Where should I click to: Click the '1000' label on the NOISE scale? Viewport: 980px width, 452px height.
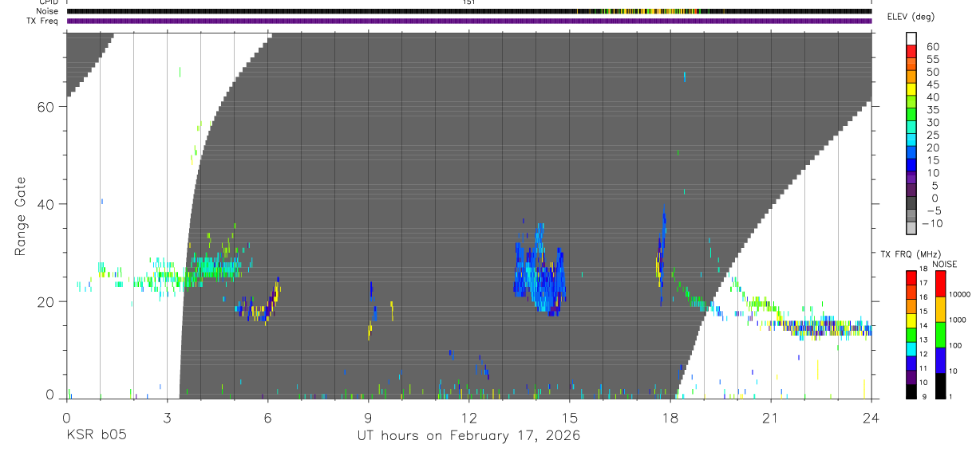(x=958, y=320)
